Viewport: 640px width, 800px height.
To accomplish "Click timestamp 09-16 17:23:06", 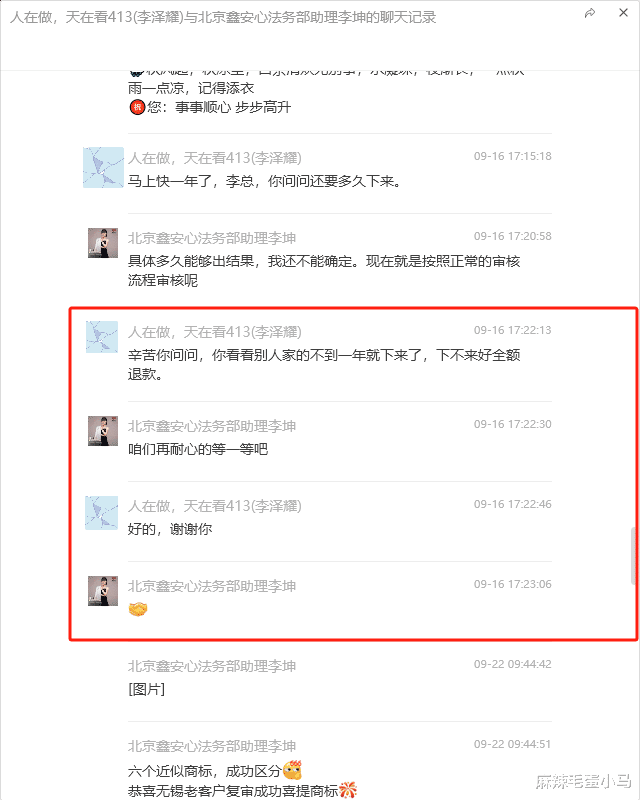I will [512, 584].
